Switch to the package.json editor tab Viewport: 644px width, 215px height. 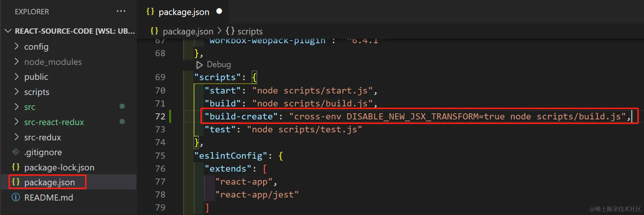[x=184, y=12]
